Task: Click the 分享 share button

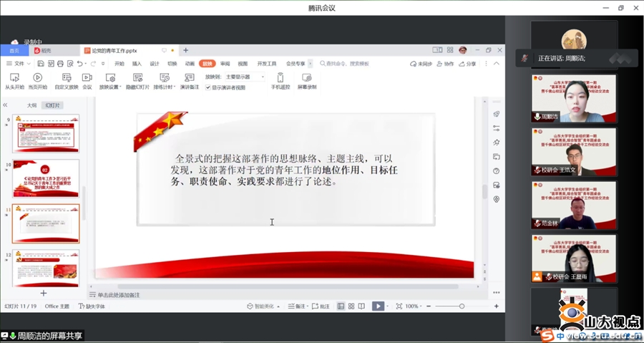Action: tap(467, 64)
